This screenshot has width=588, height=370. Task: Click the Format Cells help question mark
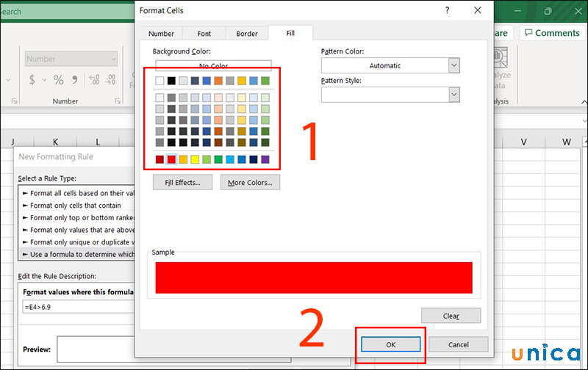[x=447, y=10]
